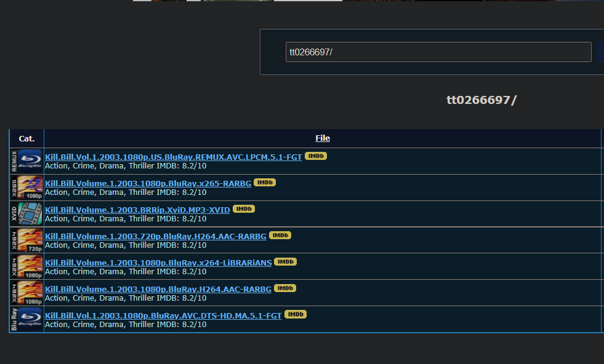The width and height of the screenshot is (604, 364).
Task: Click the search input containing tt0266697
Action: [438, 52]
